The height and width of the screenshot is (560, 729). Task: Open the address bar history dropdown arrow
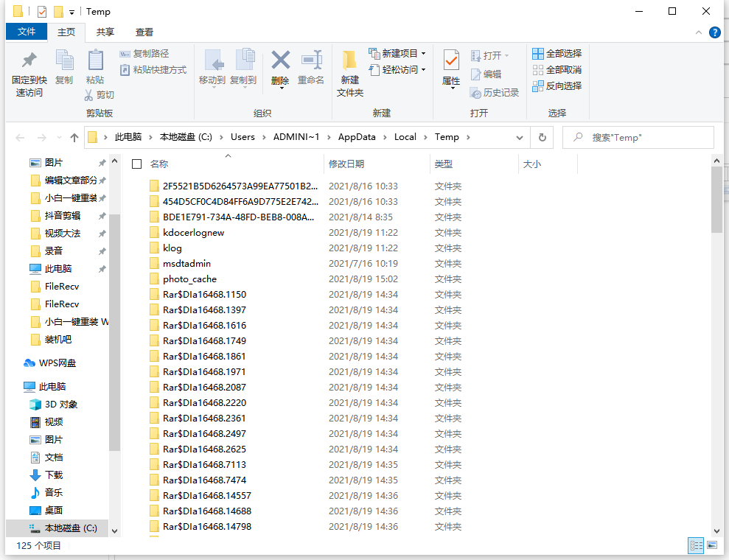pos(519,137)
